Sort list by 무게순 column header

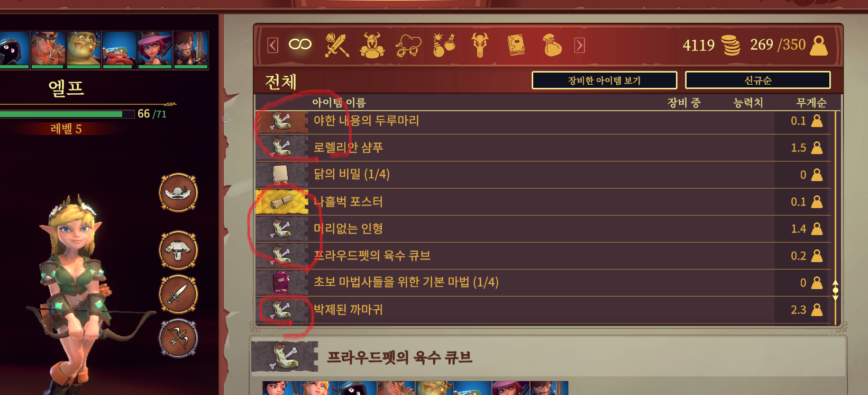(811, 103)
